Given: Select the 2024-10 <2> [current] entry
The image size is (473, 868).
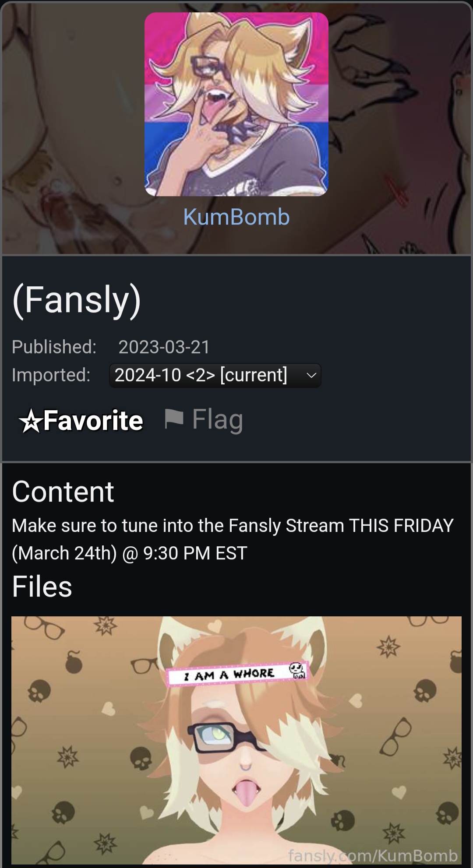Looking at the screenshot, I should [201, 375].
